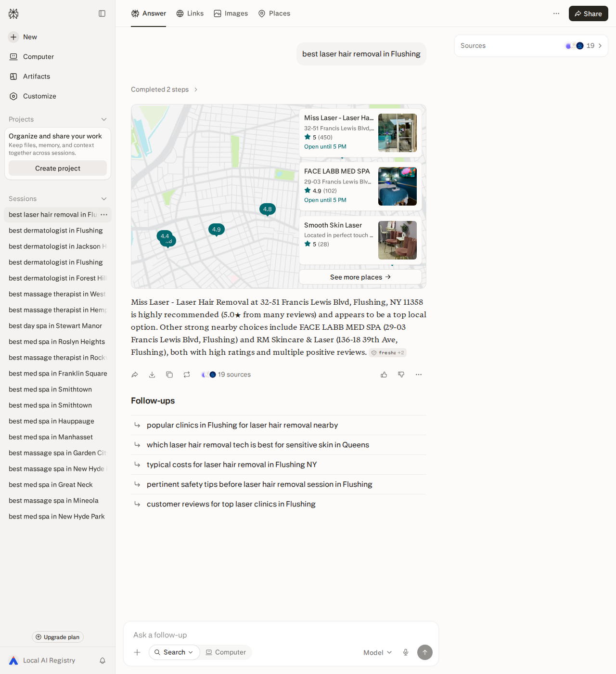
Task: Open the Search mode dropdown
Action: click(x=174, y=652)
